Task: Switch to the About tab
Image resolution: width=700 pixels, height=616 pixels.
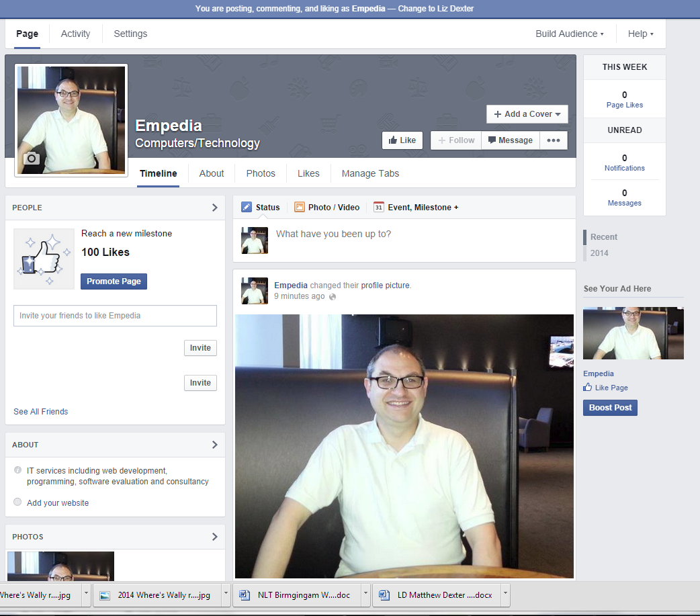Action: (x=212, y=173)
